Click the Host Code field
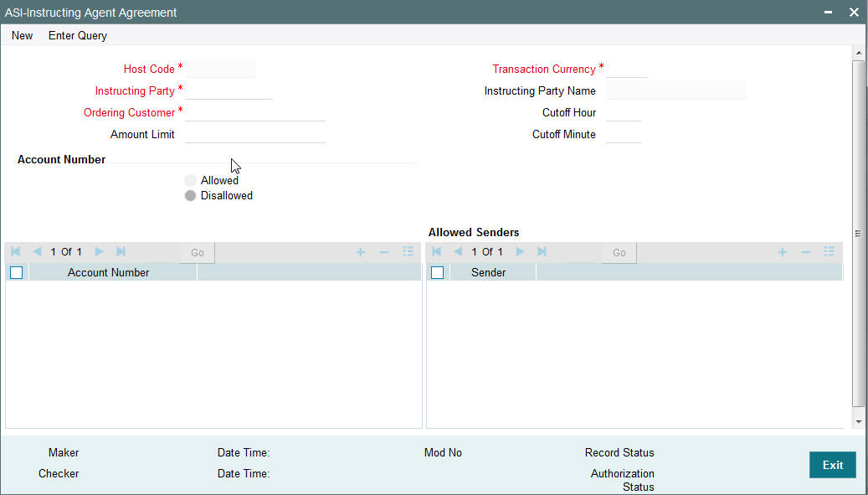Screen dimensions: 868x495 [220, 69]
